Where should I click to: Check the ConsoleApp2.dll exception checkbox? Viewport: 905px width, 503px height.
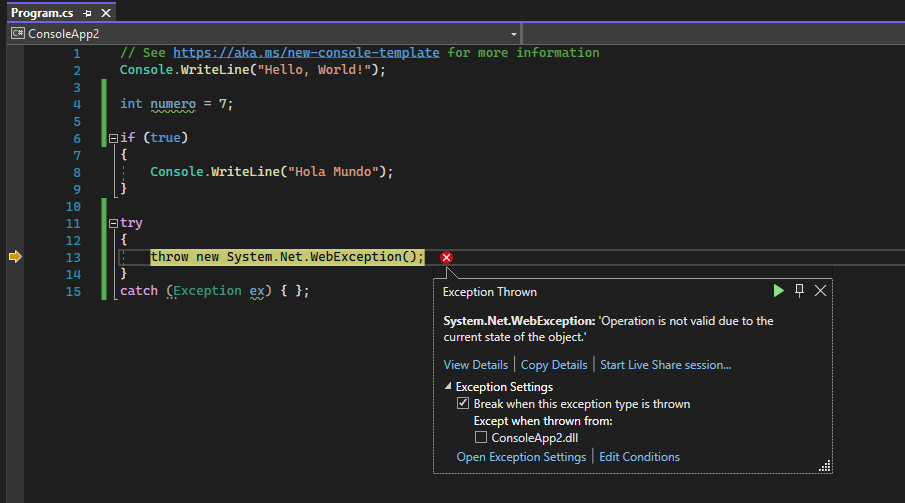[481, 437]
